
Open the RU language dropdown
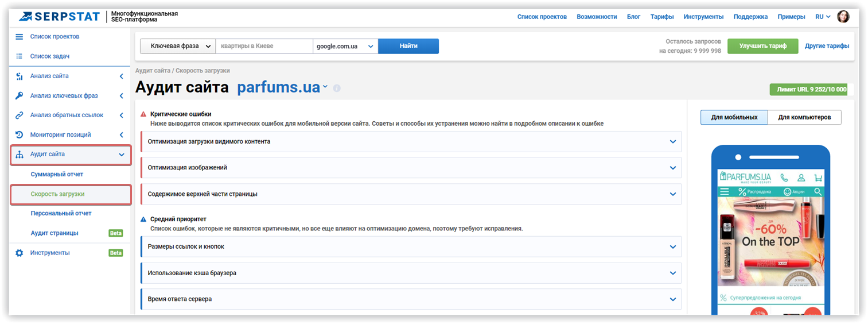pos(823,17)
